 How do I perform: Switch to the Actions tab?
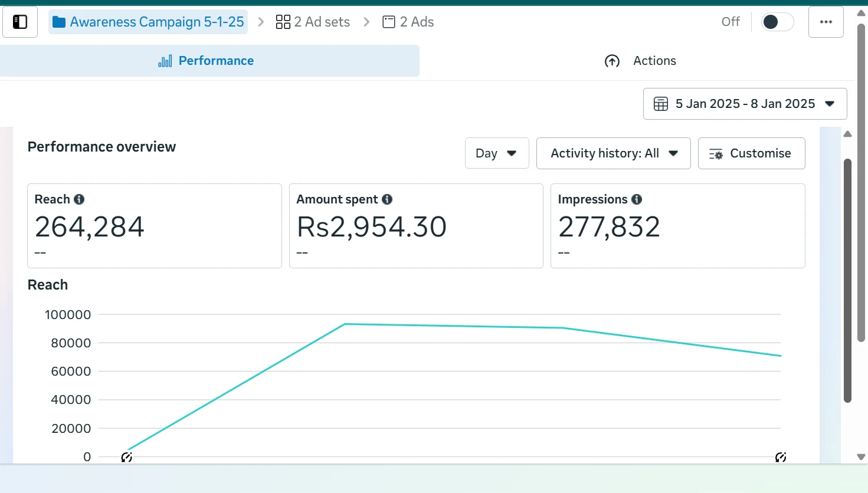[641, 61]
